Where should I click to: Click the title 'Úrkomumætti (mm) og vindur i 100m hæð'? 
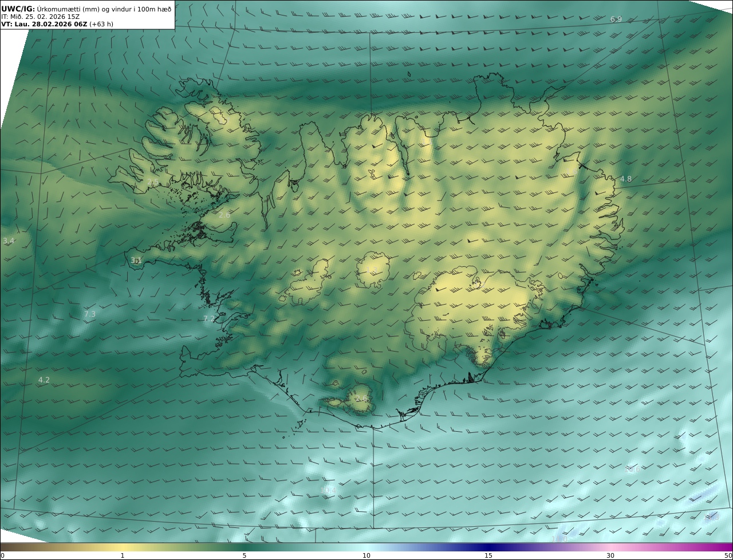[x=104, y=9]
